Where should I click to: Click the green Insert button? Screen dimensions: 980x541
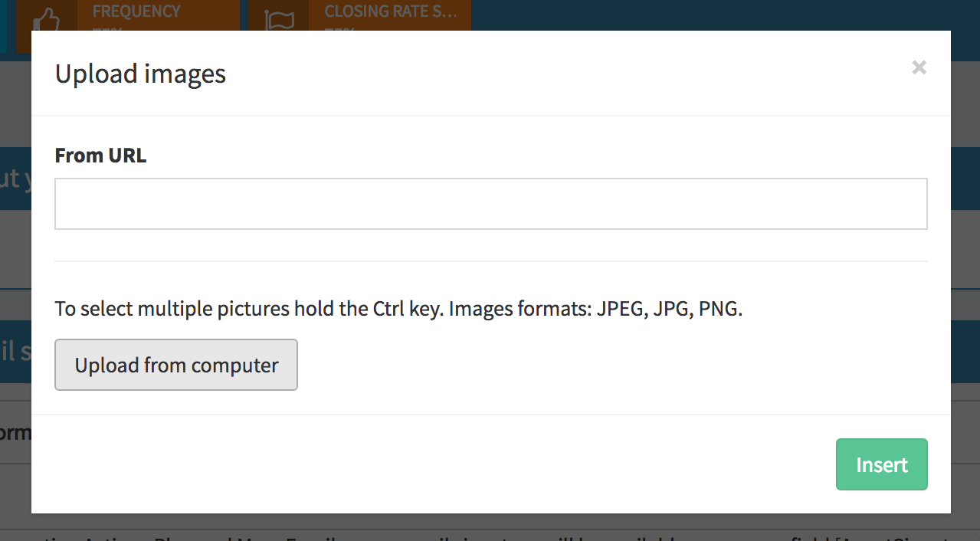pos(881,464)
